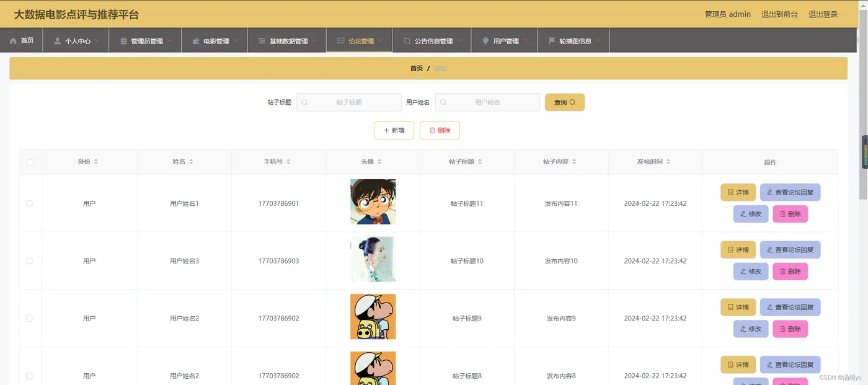Click the sort arrows beside 身份

[96, 162]
